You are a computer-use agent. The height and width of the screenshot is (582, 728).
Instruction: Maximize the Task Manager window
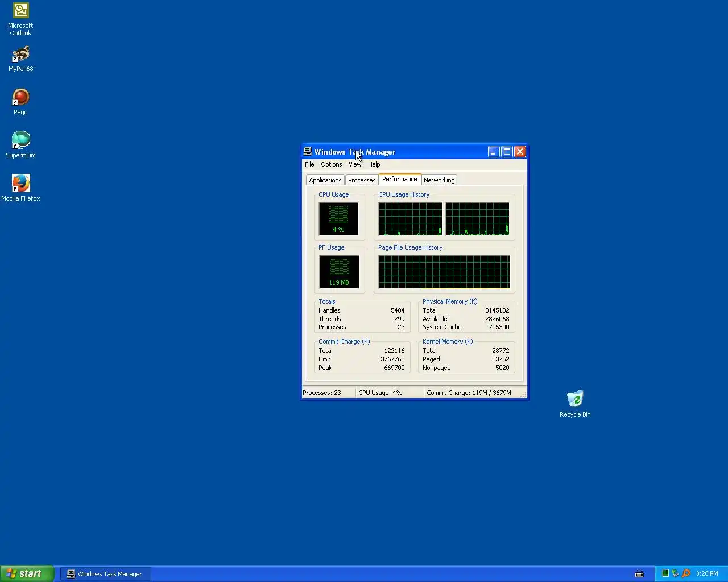pyautogui.click(x=507, y=152)
